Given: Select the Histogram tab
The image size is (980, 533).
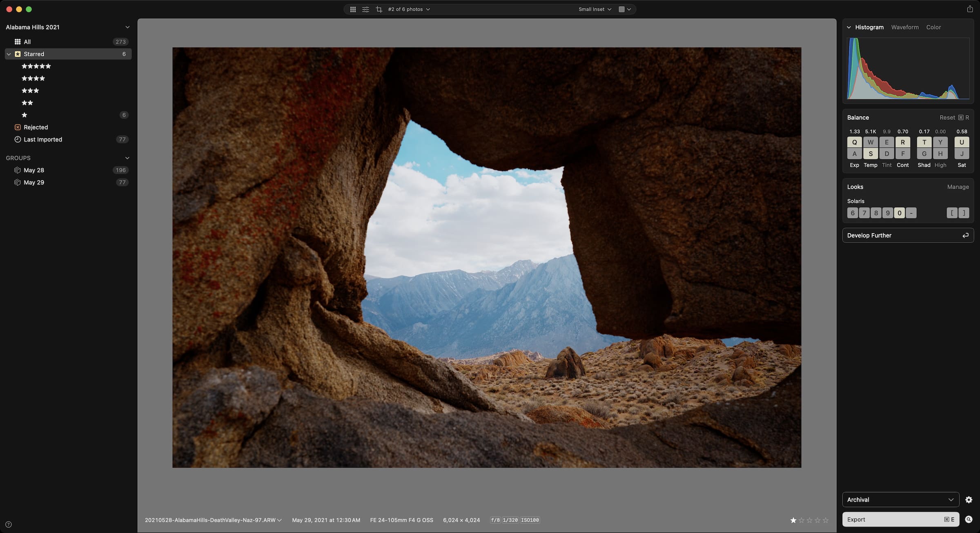Looking at the screenshot, I should coord(869,27).
